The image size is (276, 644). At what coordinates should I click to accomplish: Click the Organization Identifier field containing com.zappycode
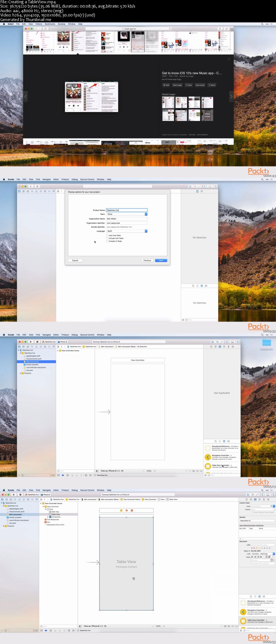(127, 223)
